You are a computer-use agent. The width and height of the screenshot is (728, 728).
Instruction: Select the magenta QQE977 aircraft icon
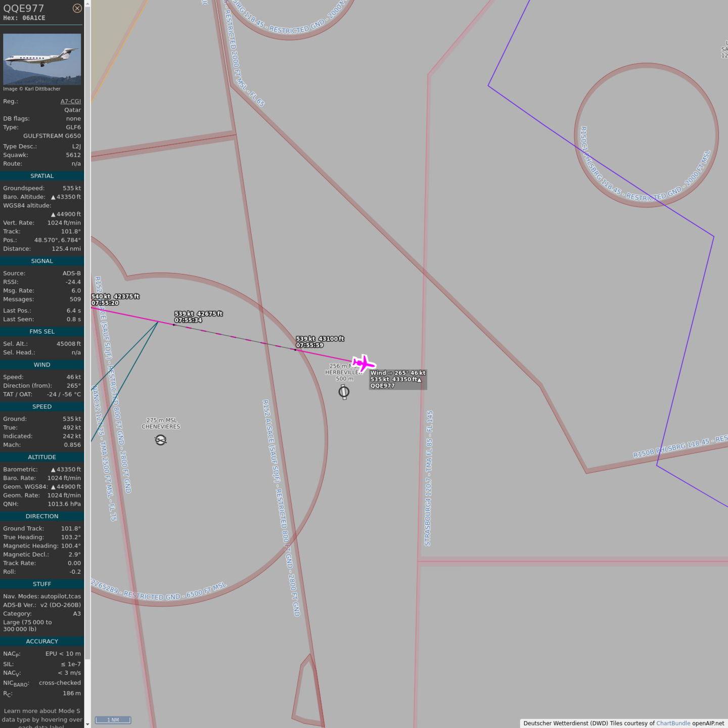coord(363,363)
